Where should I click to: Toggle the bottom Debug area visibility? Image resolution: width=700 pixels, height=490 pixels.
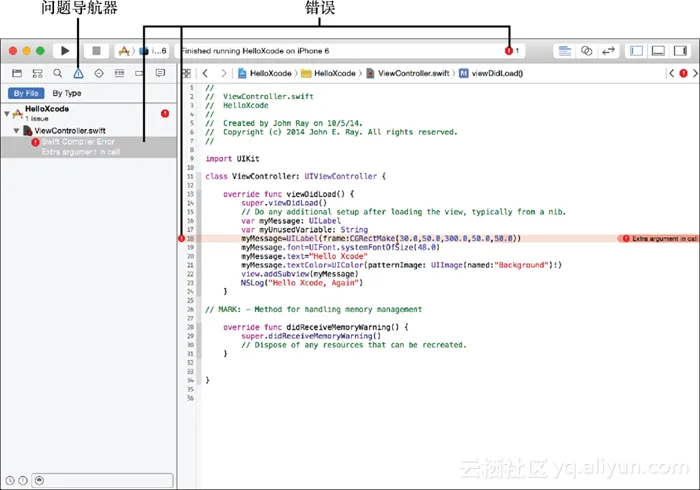click(x=658, y=50)
